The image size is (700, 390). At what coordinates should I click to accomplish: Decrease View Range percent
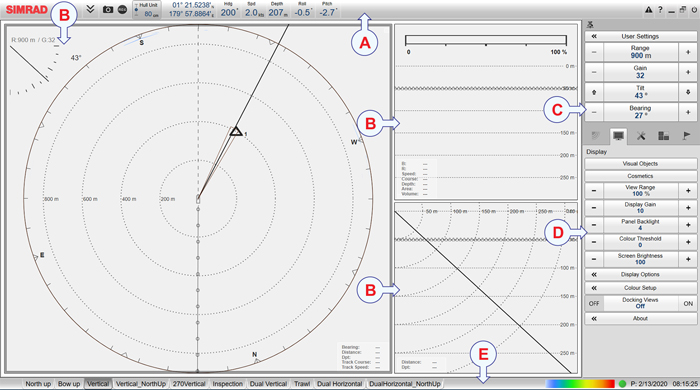coord(594,191)
